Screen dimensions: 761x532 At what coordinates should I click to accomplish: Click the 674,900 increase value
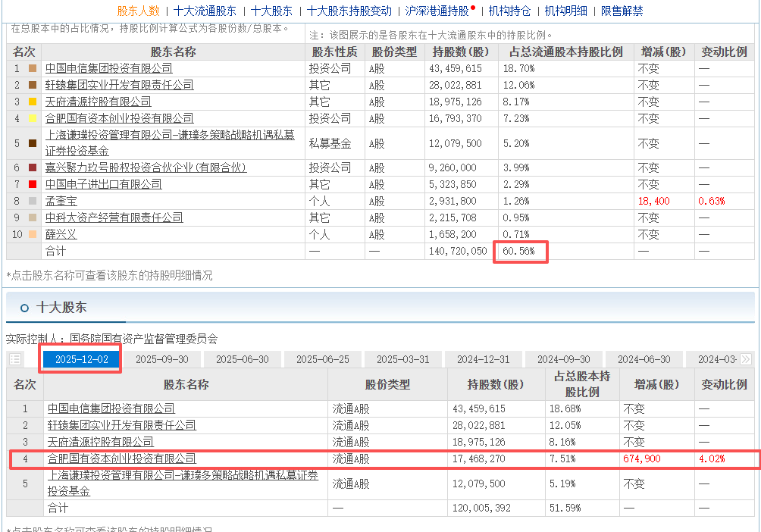641,458
